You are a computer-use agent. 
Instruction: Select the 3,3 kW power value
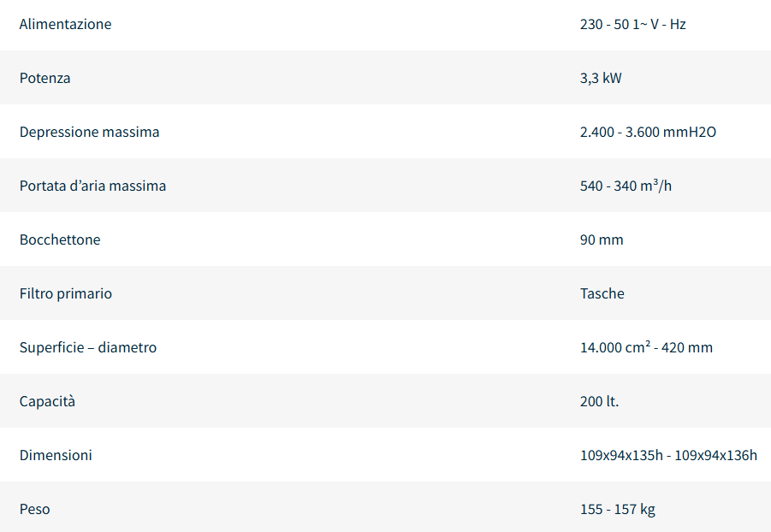pyautogui.click(x=601, y=78)
